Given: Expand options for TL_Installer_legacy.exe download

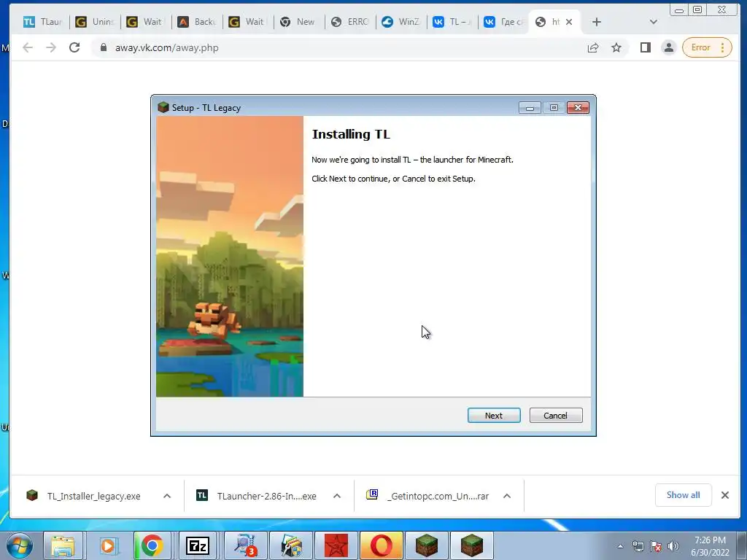Looking at the screenshot, I should [167, 496].
